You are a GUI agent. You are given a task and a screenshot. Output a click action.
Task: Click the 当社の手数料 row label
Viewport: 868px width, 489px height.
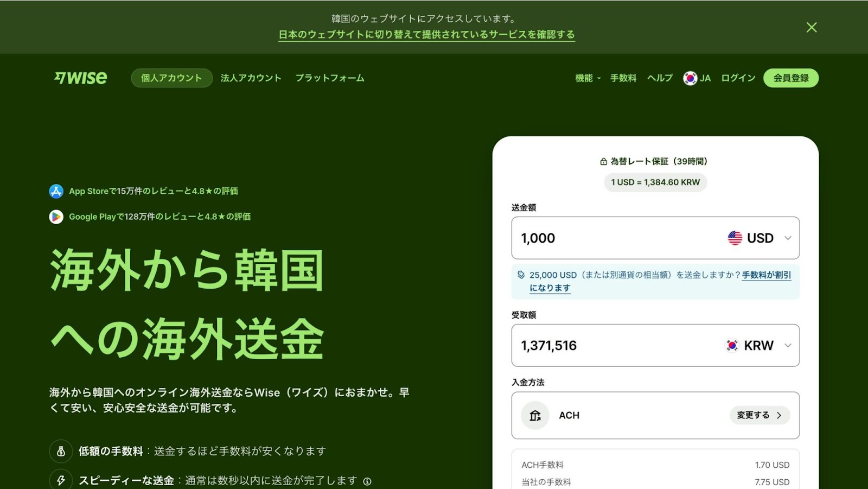tap(546, 482)
